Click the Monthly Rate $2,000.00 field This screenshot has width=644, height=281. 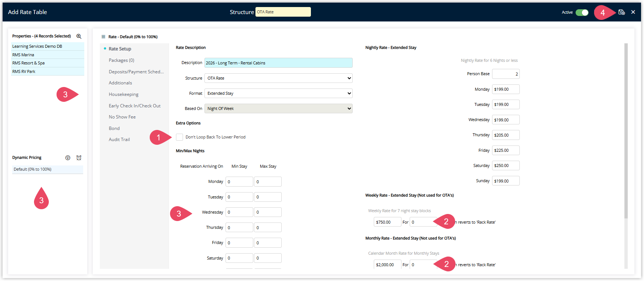387,264
